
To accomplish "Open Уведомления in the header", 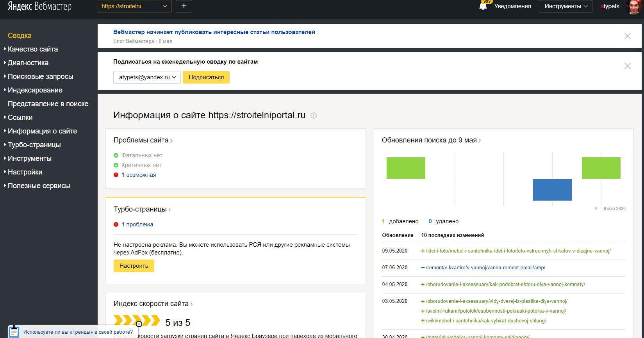I will [512, 6].
